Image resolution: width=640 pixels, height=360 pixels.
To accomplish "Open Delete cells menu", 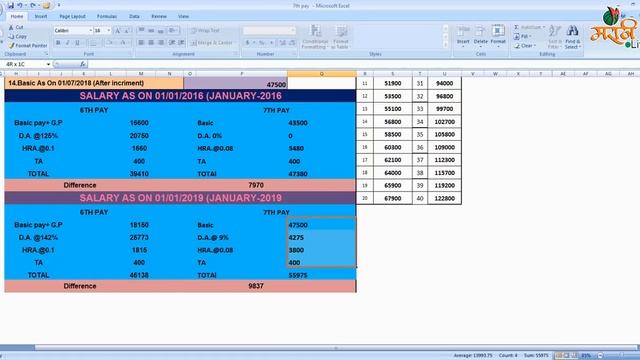I will pyautogui.click(x=480, y=36).
